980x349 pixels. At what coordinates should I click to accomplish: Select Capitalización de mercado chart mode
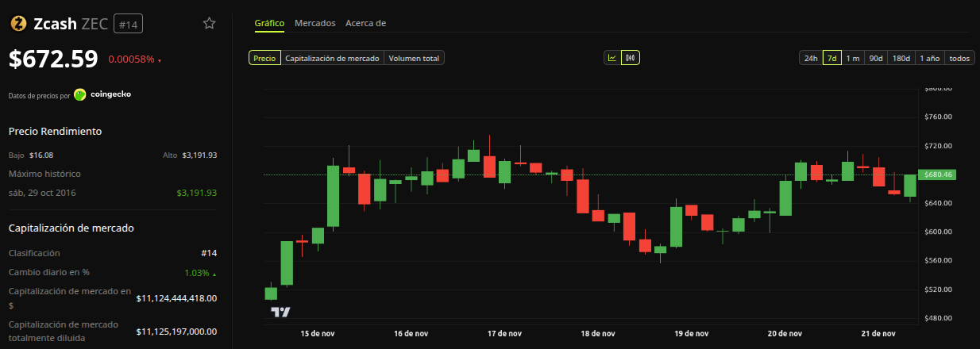pyautogui.click(x=333, y=58)
